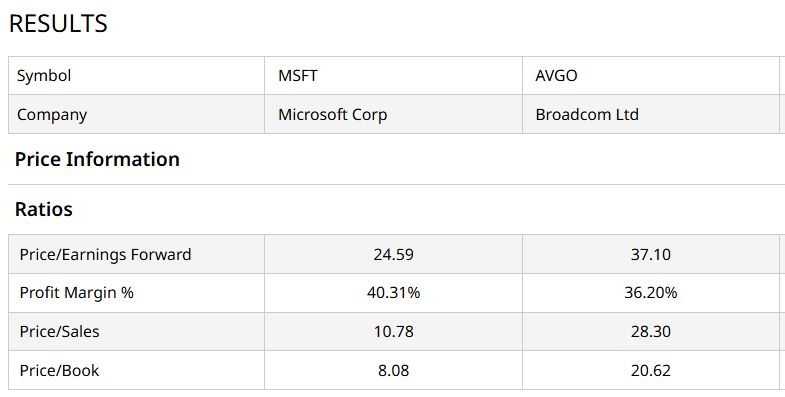Click the Profit Margin % row label
Screen dimensions: 785x397
pos(77,293)
